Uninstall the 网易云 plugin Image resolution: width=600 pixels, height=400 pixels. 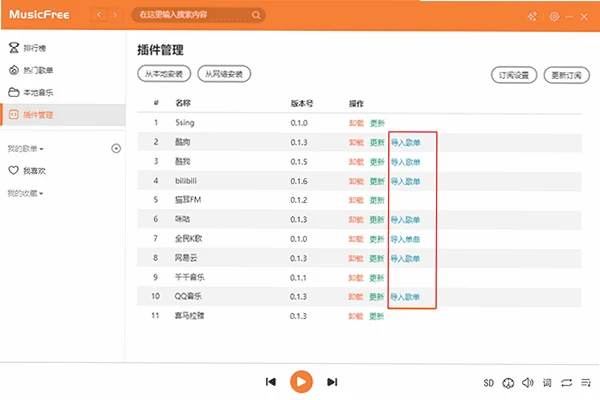pyautogui.click(x=356, y=258)
